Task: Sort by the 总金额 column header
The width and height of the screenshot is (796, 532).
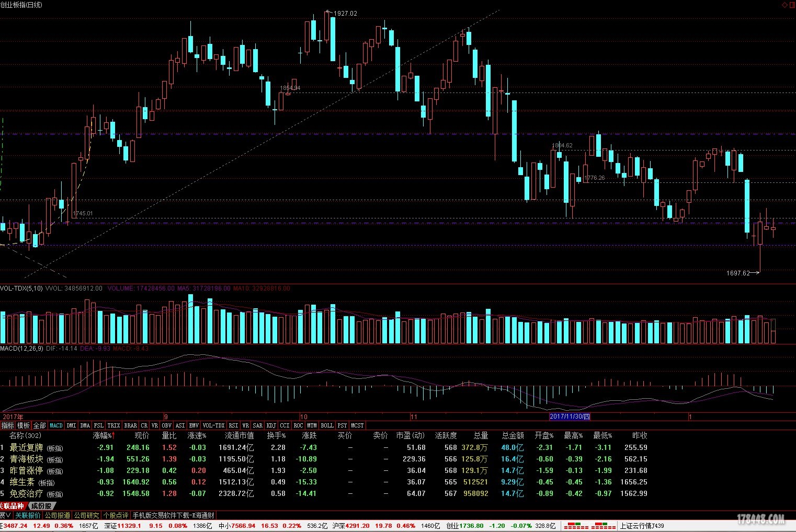Action: pyautogui.click(x=513, y=435)
